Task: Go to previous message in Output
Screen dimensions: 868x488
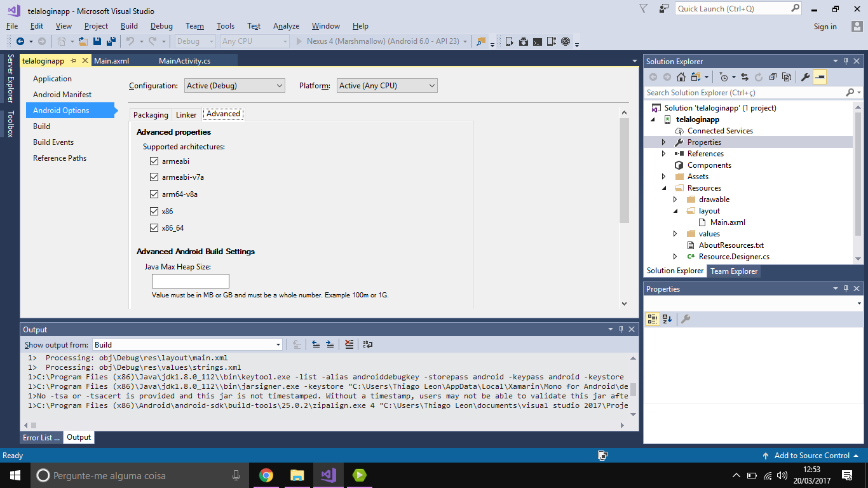Action: (x=316, y=344)
